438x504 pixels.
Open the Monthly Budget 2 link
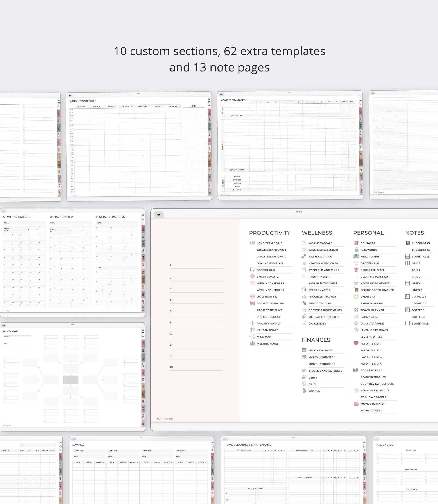tap(322, 364)
